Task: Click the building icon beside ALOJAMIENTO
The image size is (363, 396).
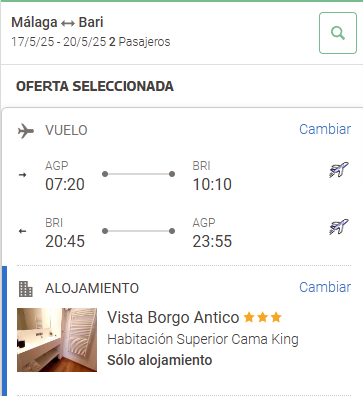Action: 26,289
